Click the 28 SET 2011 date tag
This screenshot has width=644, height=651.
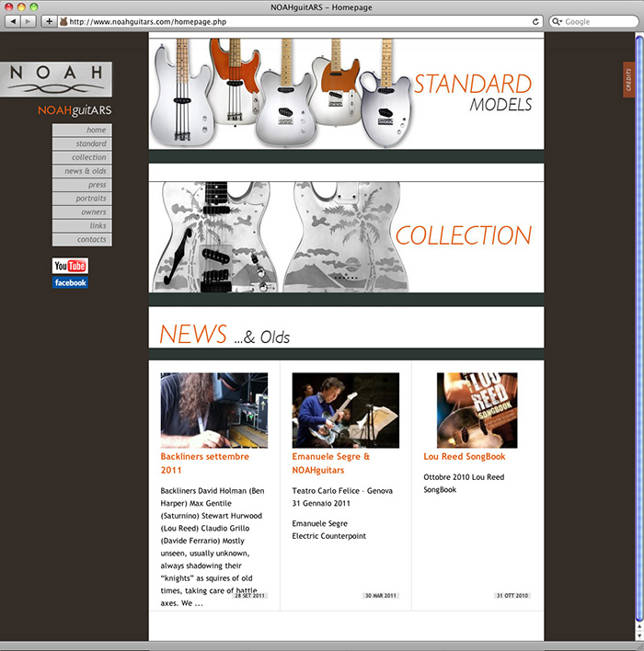tap(249, 595)
